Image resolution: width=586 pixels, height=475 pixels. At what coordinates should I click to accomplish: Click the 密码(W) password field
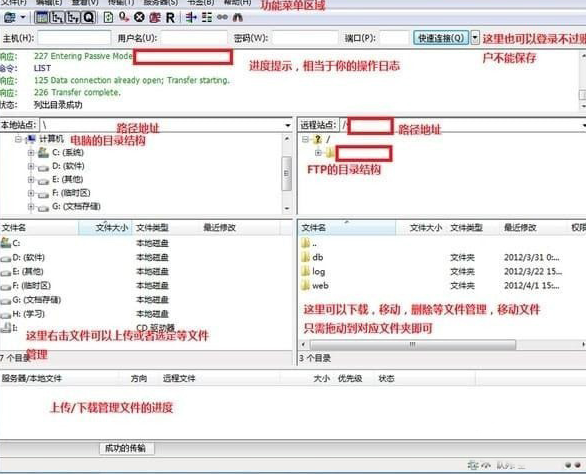[x=305, y=38]
